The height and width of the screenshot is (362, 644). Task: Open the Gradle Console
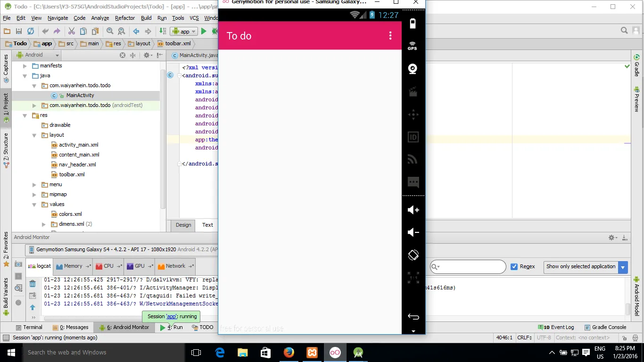pyautogui.click(x=605, y=327)
